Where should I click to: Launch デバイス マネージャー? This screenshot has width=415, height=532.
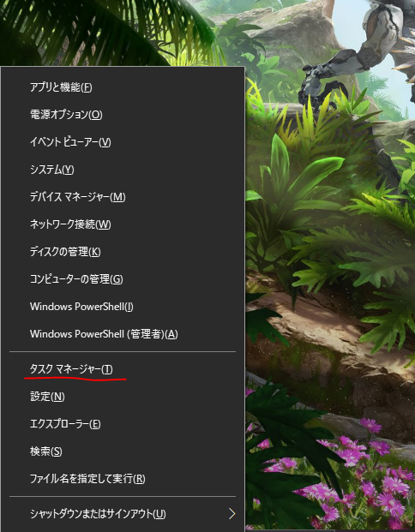(123, 197)
